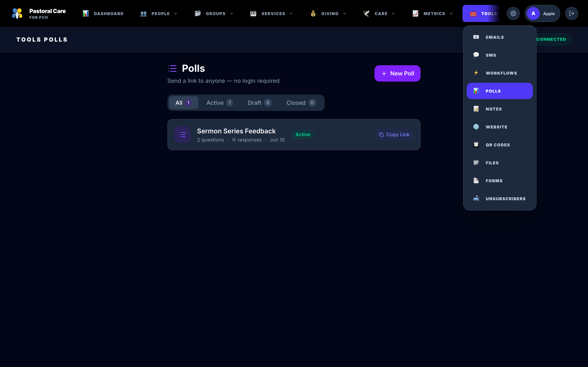Viewport: 588px width, 367px height.
Task: Go to Emails menu item
Action: pos(500,37)
